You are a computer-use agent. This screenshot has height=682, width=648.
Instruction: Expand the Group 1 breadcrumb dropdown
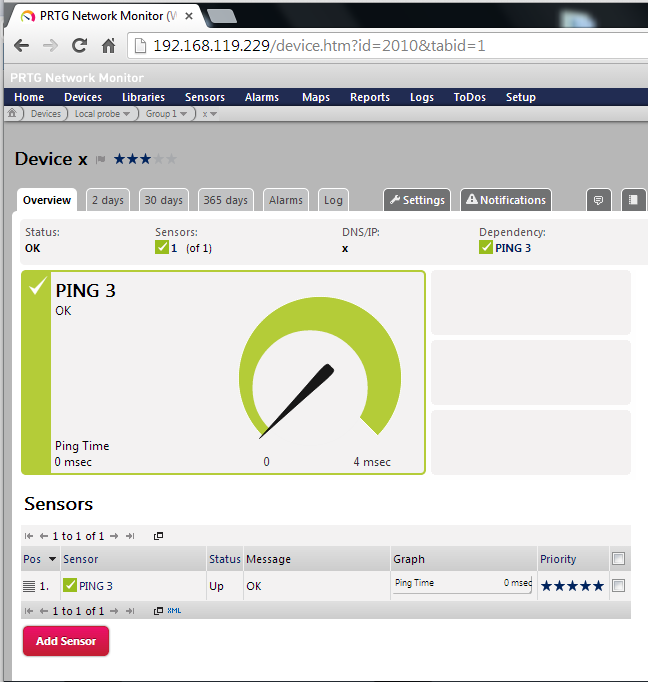point(184,114)
